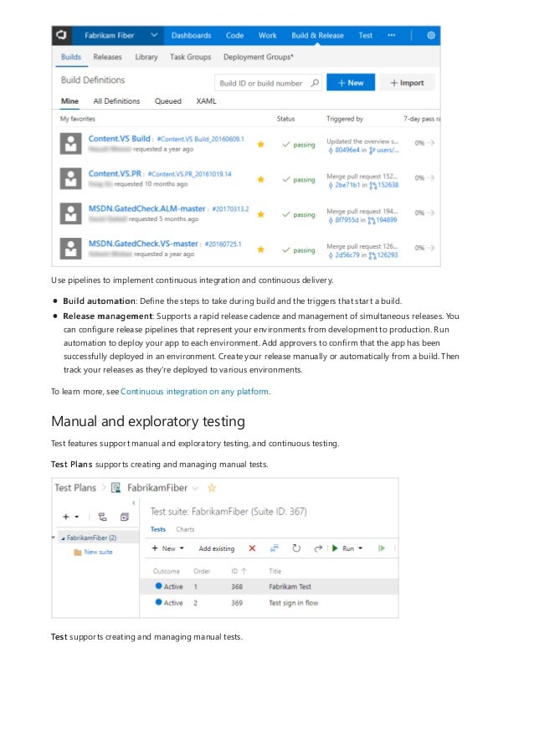
Task: Open the Content.VS Build definition
Action: 119,138
